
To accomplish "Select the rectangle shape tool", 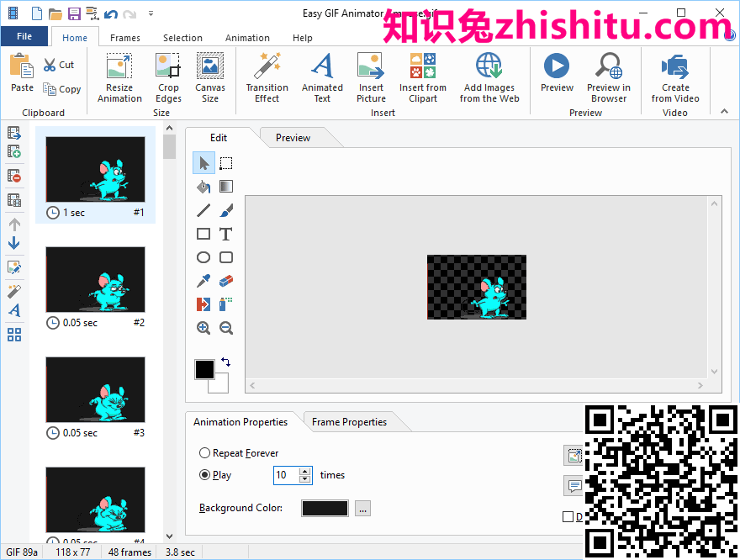I will click(x=203, y=234).
